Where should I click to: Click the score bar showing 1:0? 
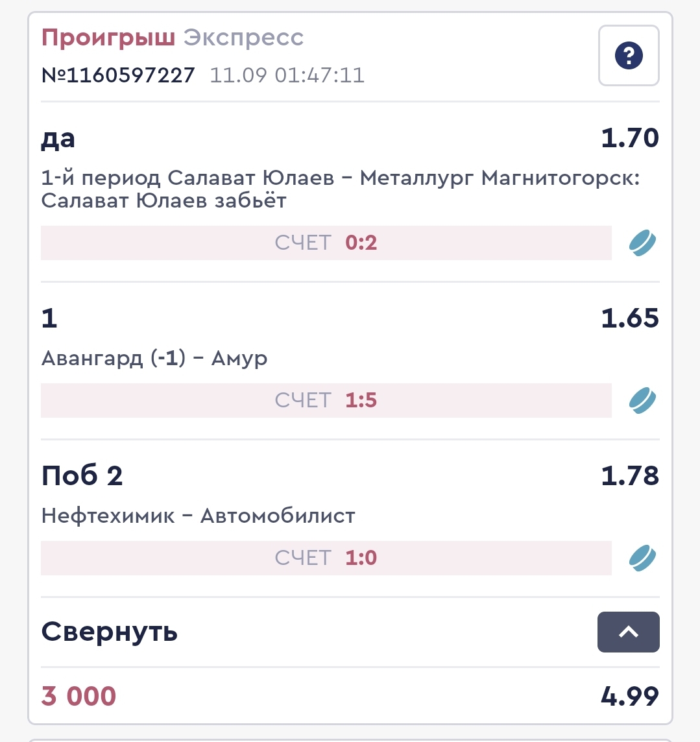click(x=326, y=558)
